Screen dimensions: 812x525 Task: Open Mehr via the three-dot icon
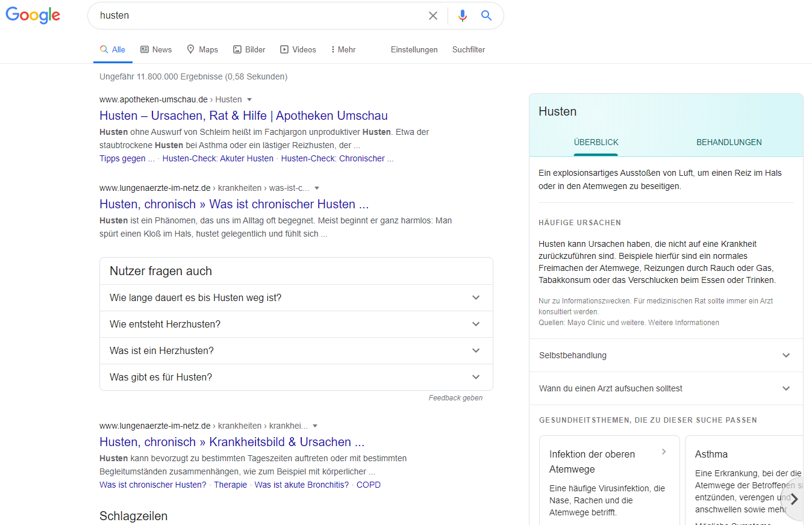click(333, 49)
